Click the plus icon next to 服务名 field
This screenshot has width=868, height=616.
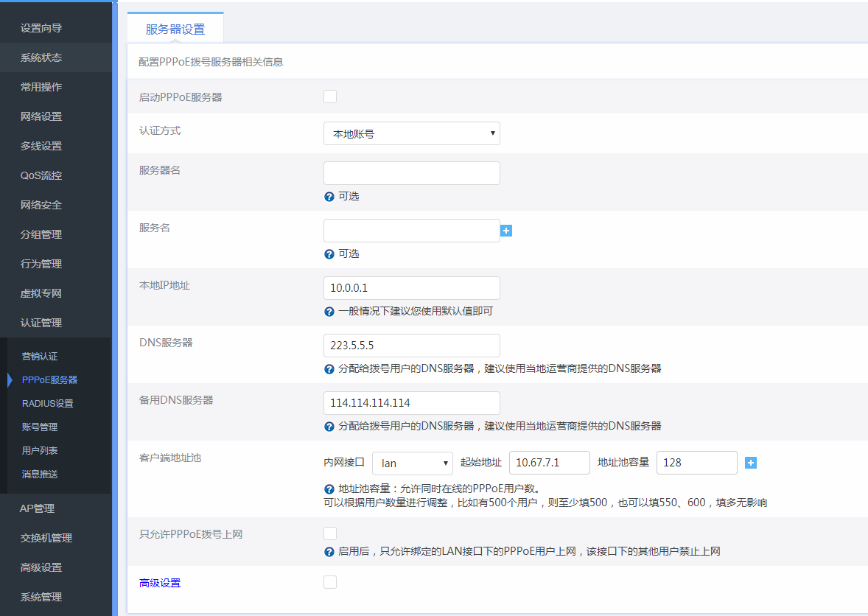pyautogui.click(x=506, y=231)
